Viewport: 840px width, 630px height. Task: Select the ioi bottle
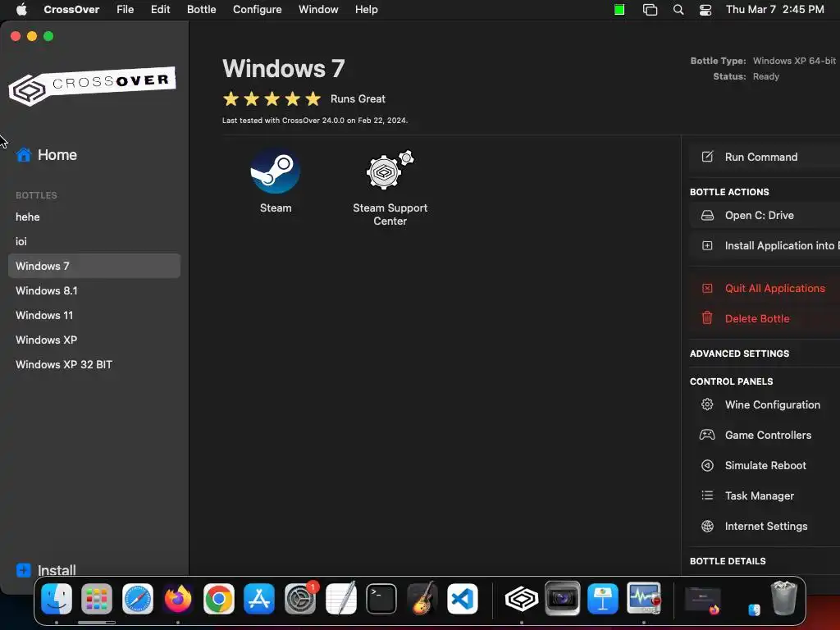coord(94,242)
